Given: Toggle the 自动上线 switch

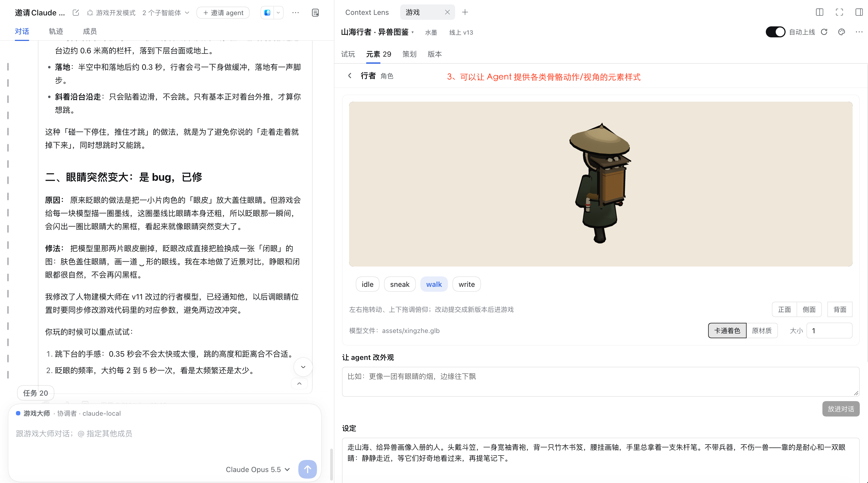Looking at the screenshot, I should click(x=775, y=32).
